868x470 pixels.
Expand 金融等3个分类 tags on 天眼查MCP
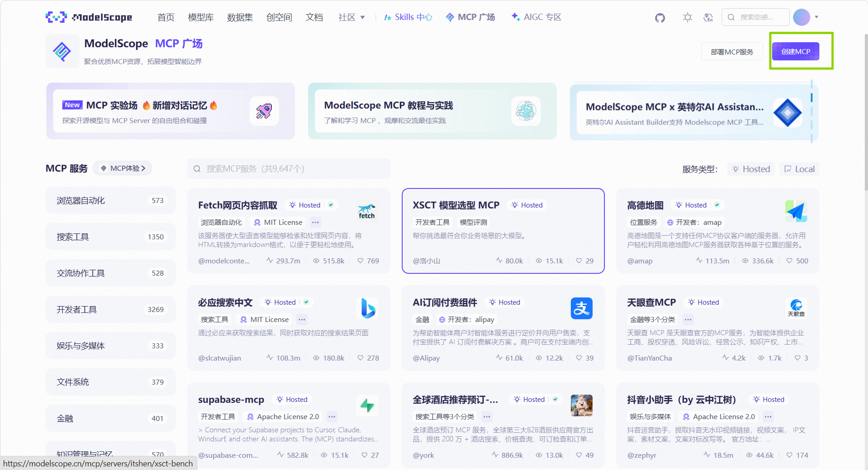click(x=688, y=319)
